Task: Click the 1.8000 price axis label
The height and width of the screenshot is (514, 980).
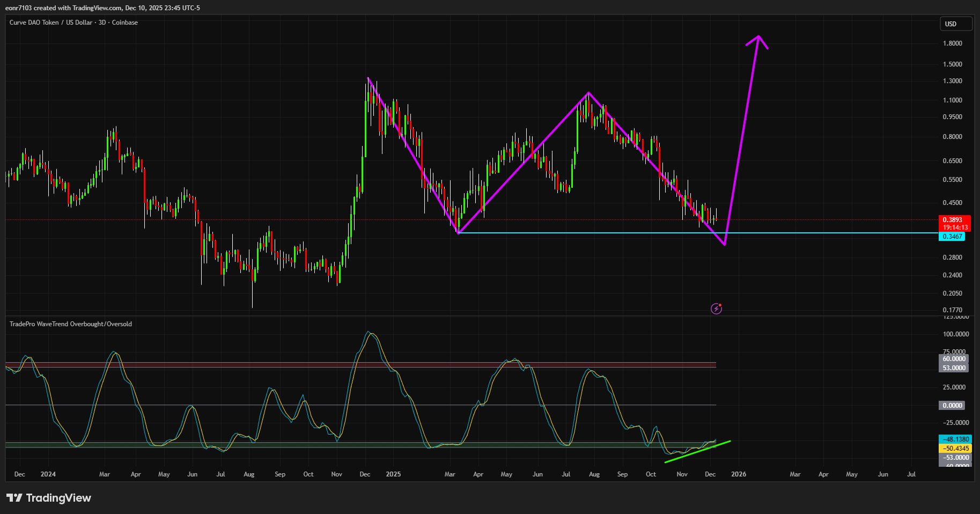Action: tap(952, 43)
